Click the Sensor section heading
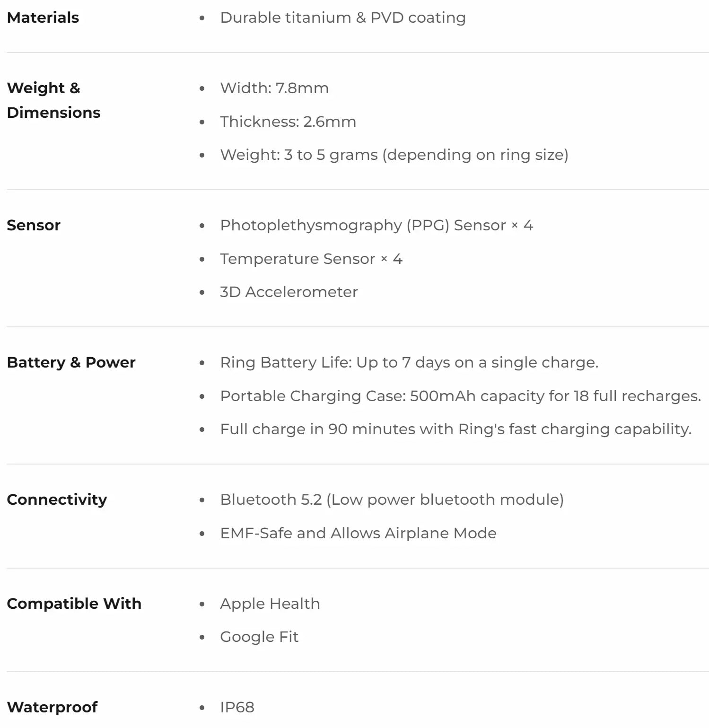The height and width of the screenshot is (728, 709). click(x=34, y=225)
